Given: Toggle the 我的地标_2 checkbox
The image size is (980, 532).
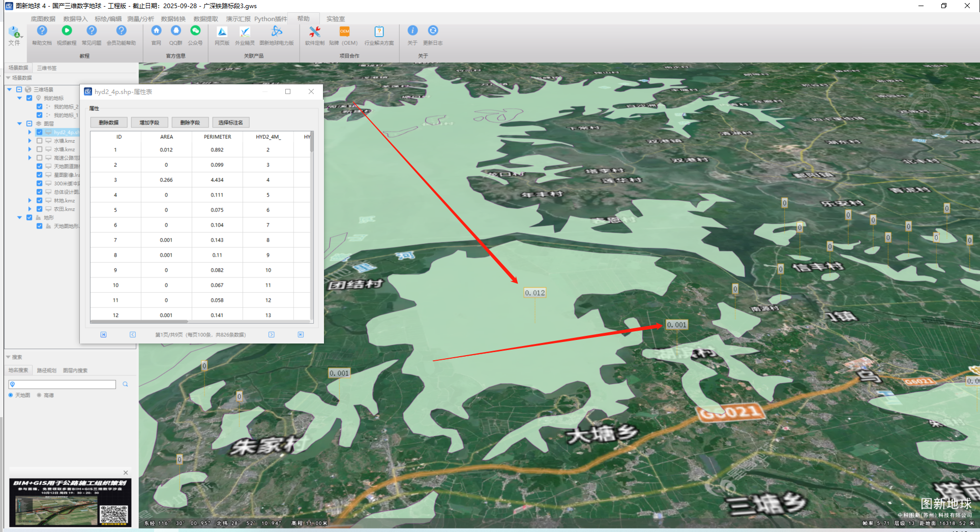Looking at the screenshot, I should [x=39, y=107].
